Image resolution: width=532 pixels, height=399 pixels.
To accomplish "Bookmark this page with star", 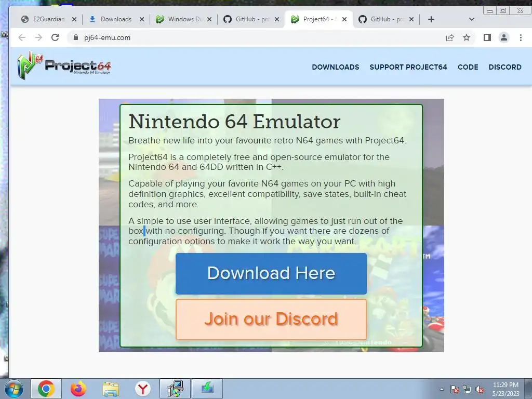I will (x=467, y=37).
